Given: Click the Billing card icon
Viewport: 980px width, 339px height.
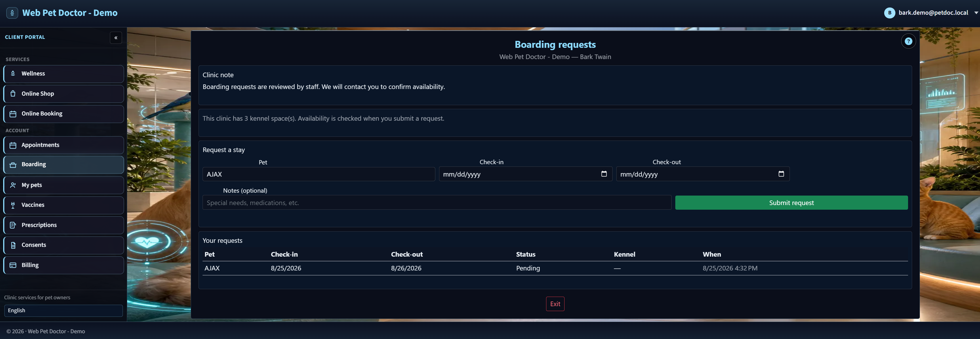Looking at the screenshot, I should pyautogui.click(x=13, y=265).
